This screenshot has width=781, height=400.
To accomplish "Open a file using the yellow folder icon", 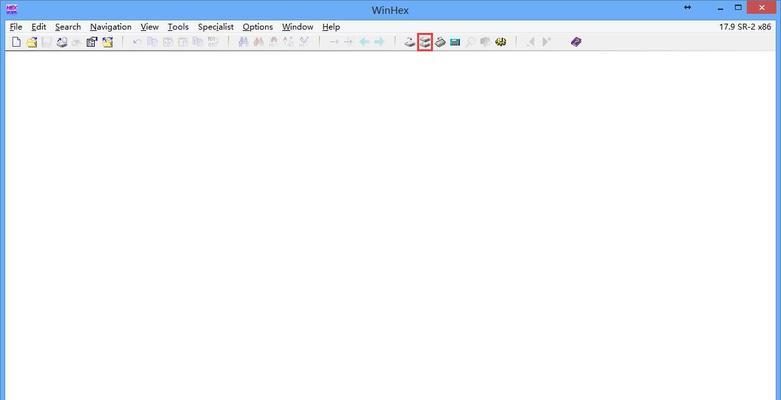I will coord(32,42).
